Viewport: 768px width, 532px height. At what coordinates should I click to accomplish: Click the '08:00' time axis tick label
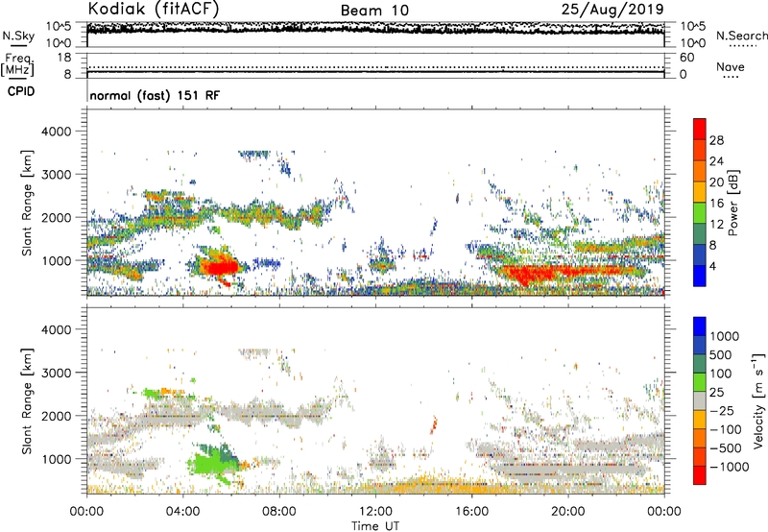279,512
